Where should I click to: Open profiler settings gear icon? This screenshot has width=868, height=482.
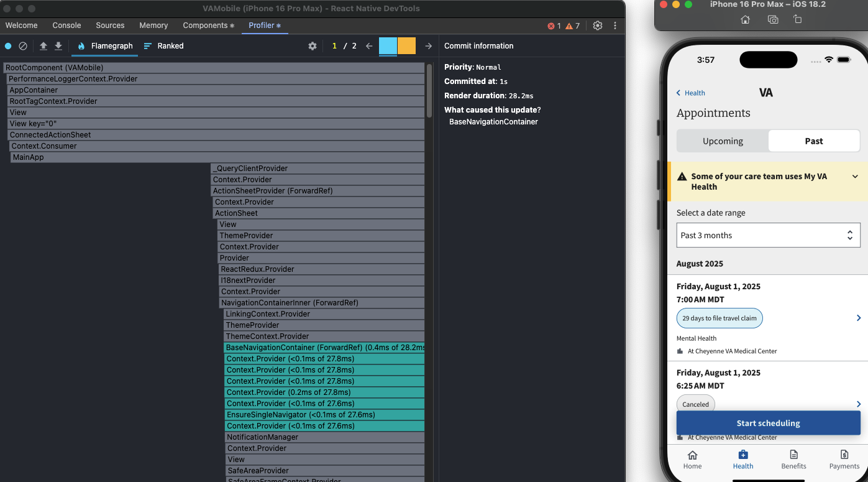(x=313, y=46)
